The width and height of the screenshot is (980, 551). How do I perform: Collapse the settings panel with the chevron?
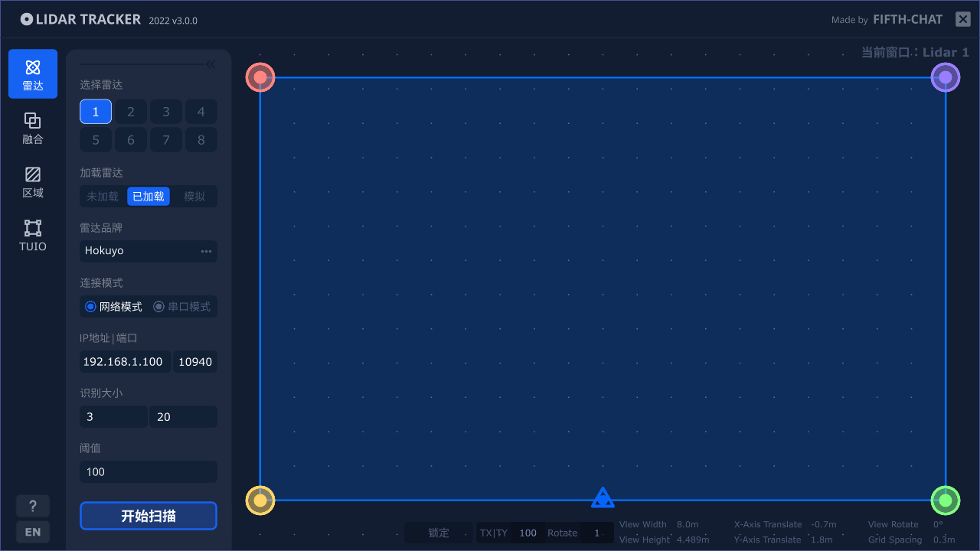click(x=211, y=64)
